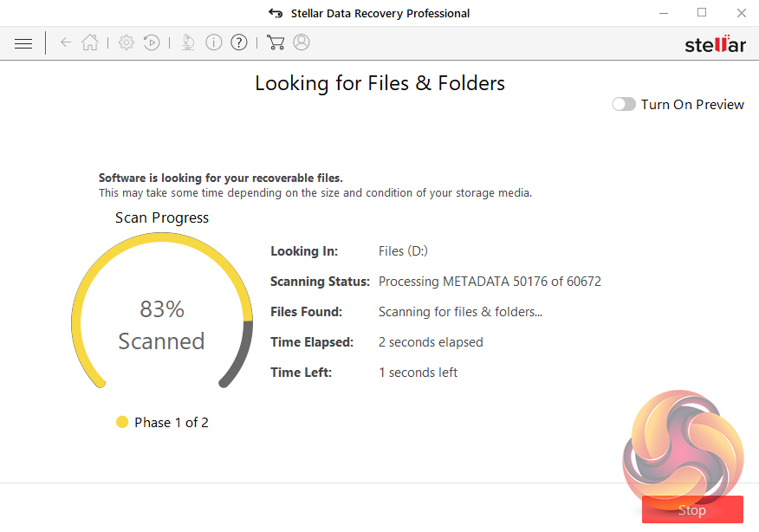The image size is (759, 532).
Task: Open the hamburger menu
Action: pos(23,42)
